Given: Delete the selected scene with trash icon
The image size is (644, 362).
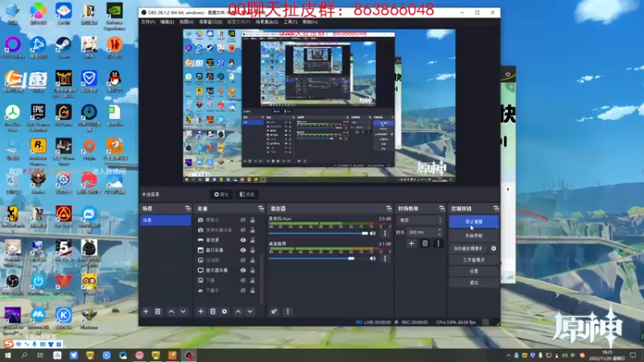Looking at the screenshot, I should pos(158,311).
